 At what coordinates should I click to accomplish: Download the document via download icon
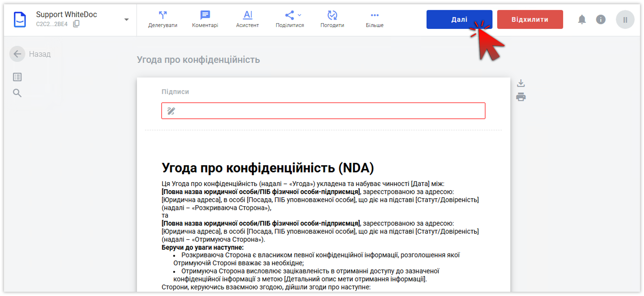(x=521, y=83)
